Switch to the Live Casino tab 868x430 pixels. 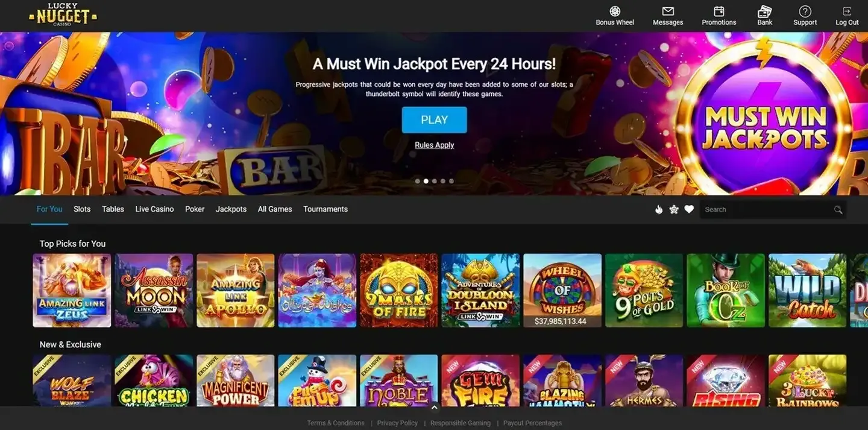(x=154, y=209)
